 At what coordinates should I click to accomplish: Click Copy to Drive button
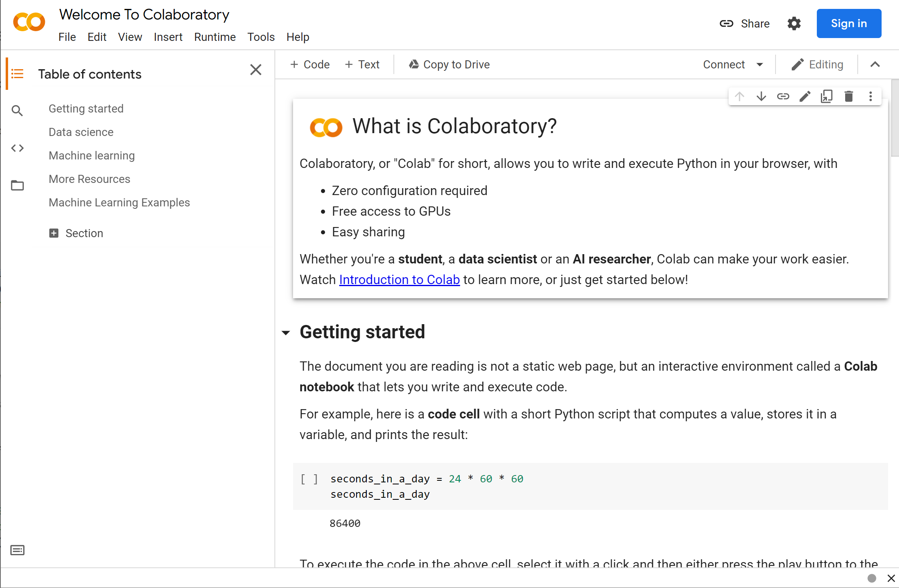point(449,64)
